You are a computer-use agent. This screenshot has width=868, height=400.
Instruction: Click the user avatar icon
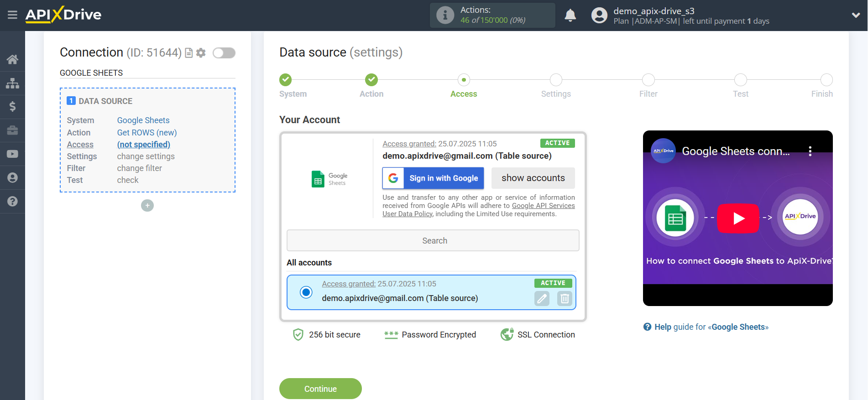[599, 16]
